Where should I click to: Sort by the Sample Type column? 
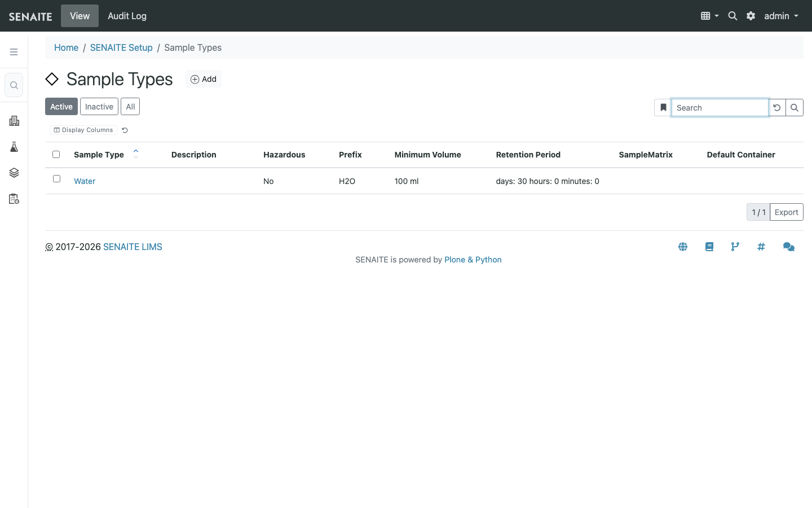click(99, 155)
